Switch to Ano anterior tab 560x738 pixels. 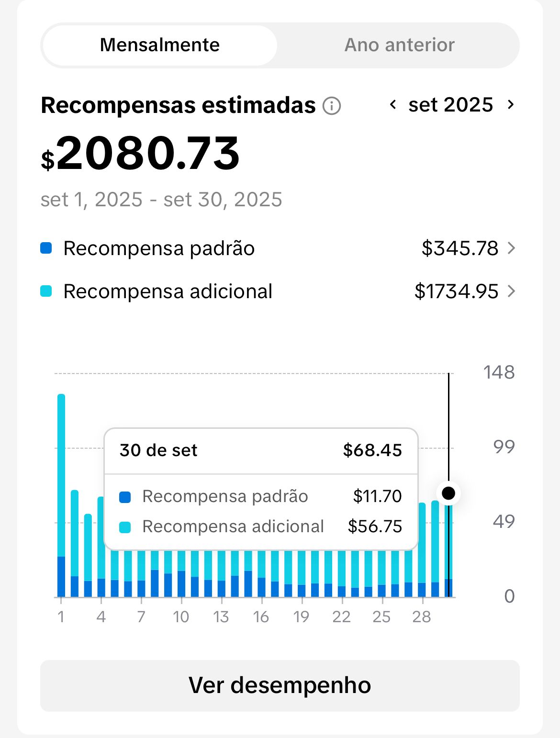coord(399,45)
